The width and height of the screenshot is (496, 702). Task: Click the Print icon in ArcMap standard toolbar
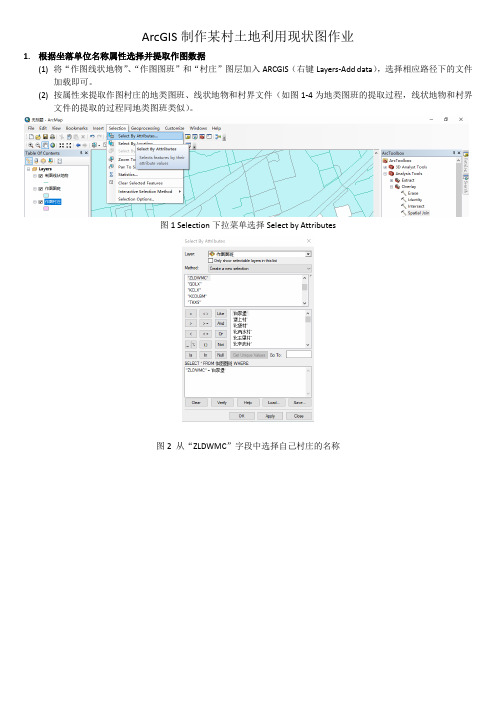coord(52,137)
